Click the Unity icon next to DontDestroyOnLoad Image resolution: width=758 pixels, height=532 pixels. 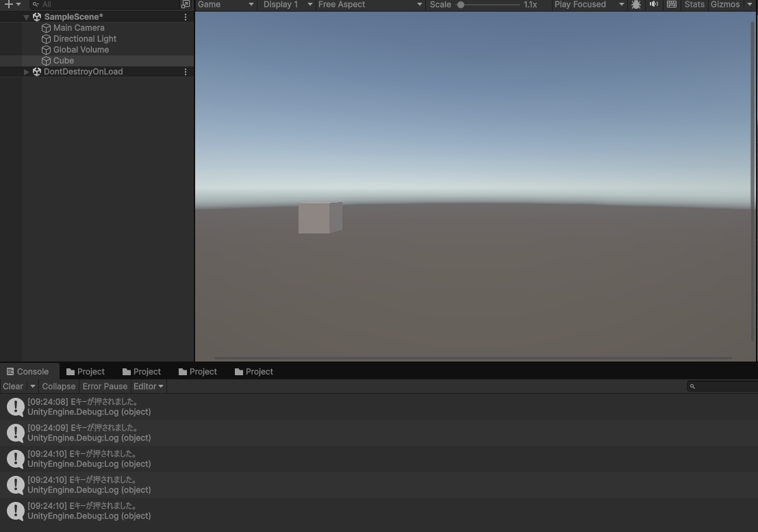(37, 71)
